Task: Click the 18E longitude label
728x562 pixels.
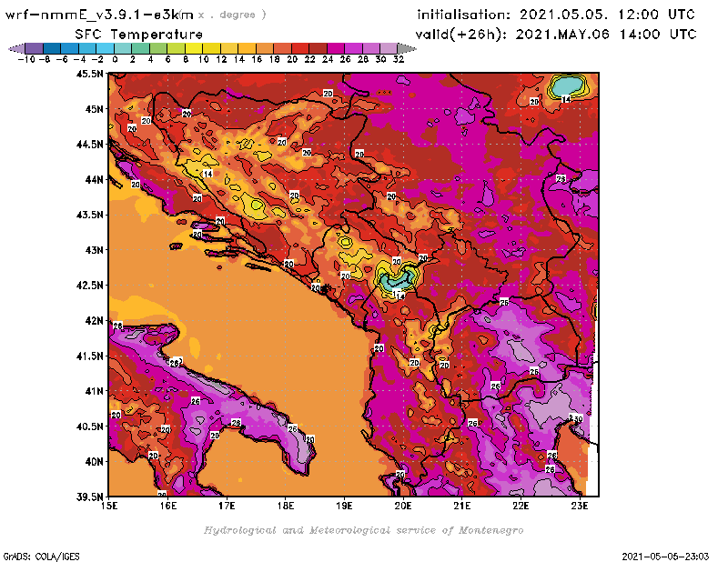Action: pyautogui.click(x=286, y=506)
